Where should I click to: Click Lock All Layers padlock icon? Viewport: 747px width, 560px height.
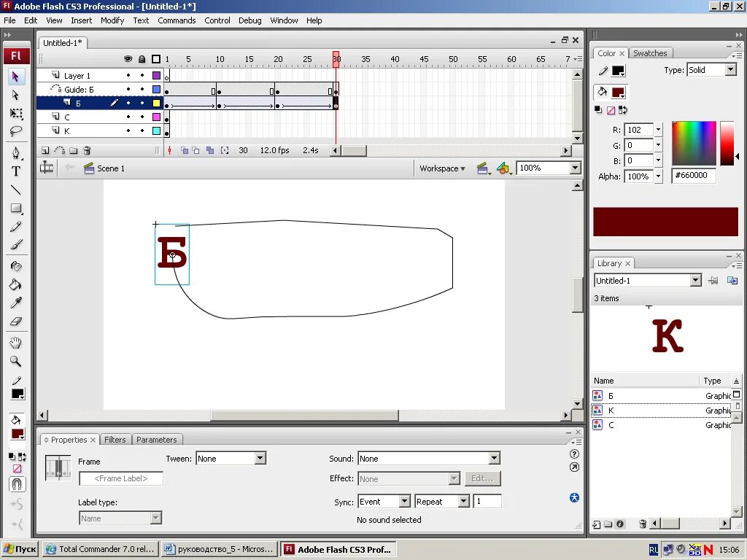(x=142, y=59)
